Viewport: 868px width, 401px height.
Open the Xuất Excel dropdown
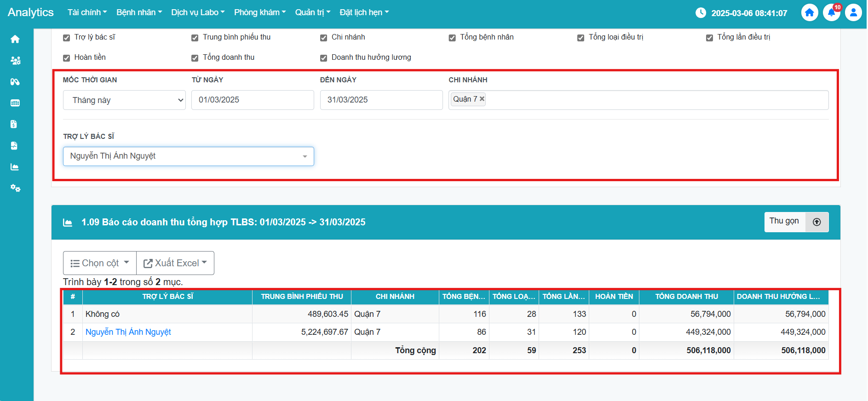(x=175, y=263)
